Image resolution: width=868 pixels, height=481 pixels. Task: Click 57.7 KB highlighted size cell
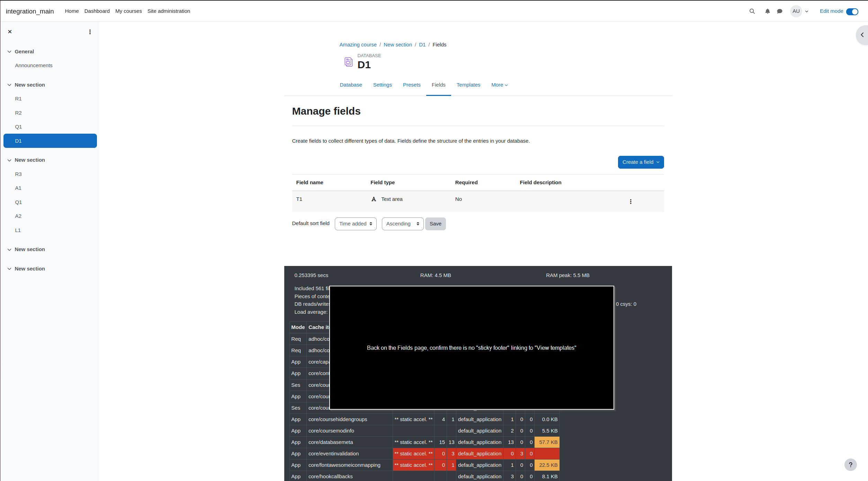pyautogui.click(x=547, y=442)
